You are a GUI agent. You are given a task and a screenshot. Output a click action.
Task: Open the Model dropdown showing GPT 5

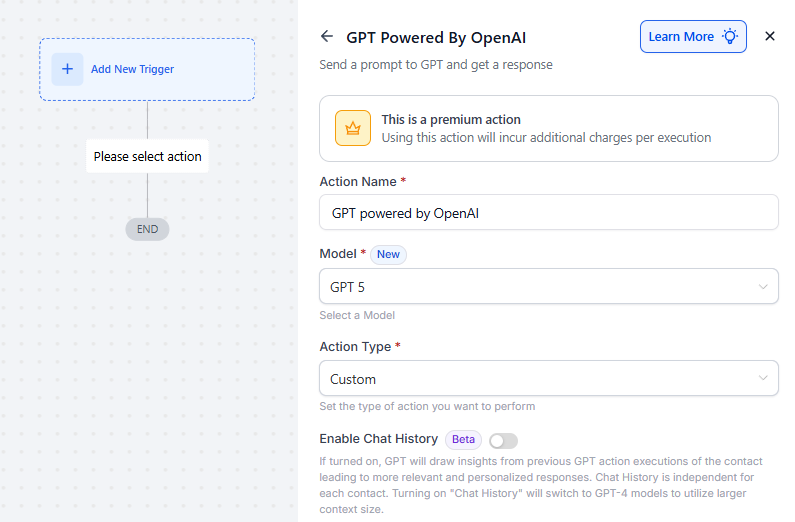[540, 287]
